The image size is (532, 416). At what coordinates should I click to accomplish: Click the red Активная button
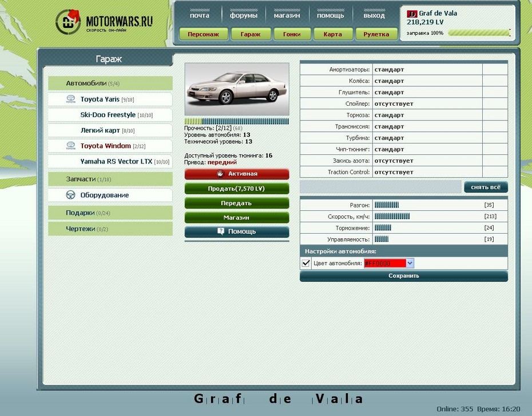(x=237, y=174)
